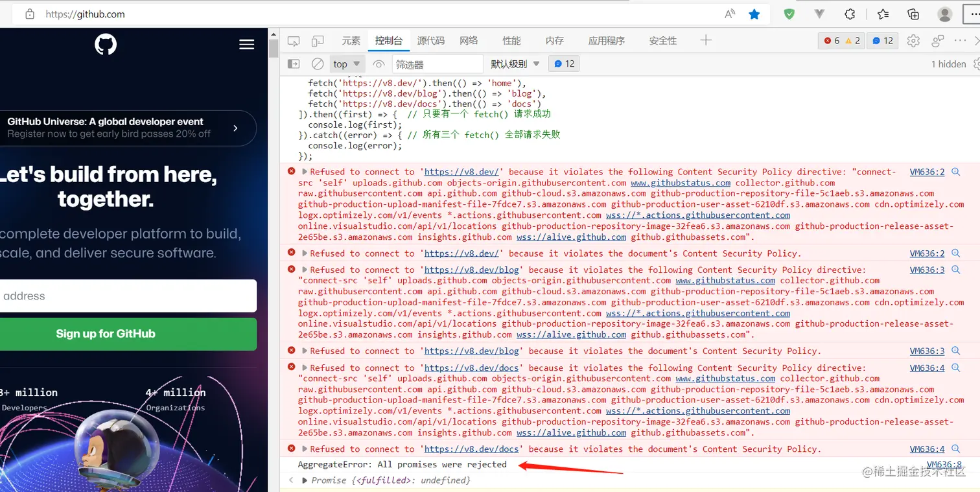Screen dimensions: 980x492
Task: Expand the first https://v8.dev/ CSP directive error
Action: point(305,172)
